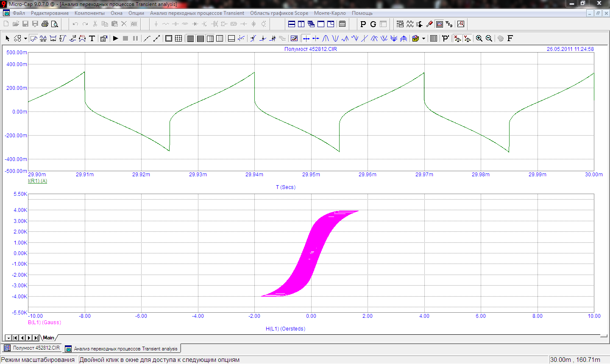Open the page list dropdown beside Main tab
The width and height of the screenshot is (610, 364).
[x=8, y=338]
